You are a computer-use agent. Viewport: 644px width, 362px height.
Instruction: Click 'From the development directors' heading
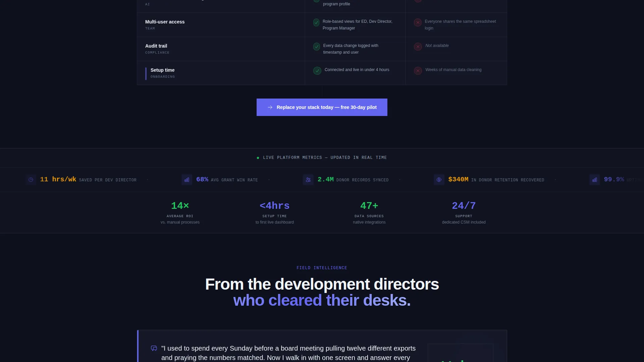pos(322,284)
